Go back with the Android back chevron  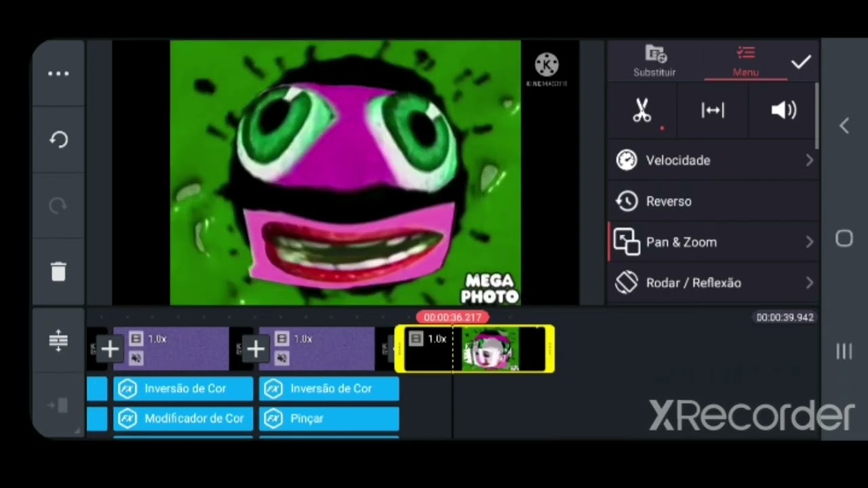click(x=844, y=125)
